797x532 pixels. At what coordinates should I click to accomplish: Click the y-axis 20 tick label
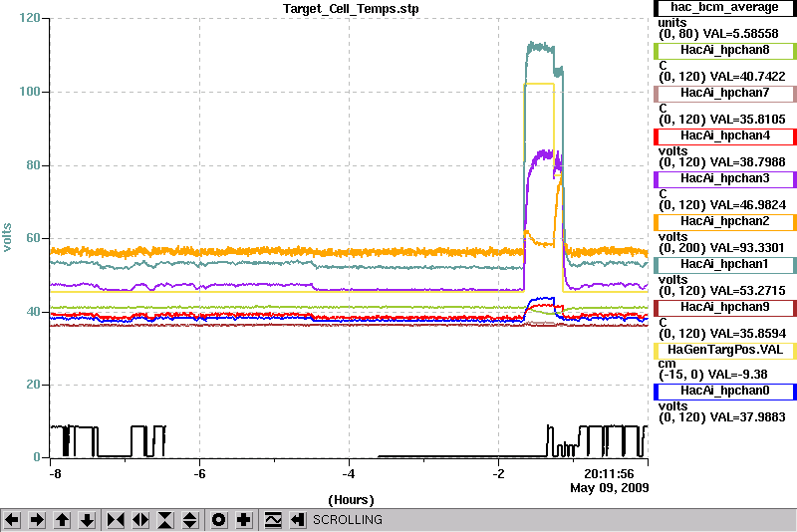[x=33, y=385]
